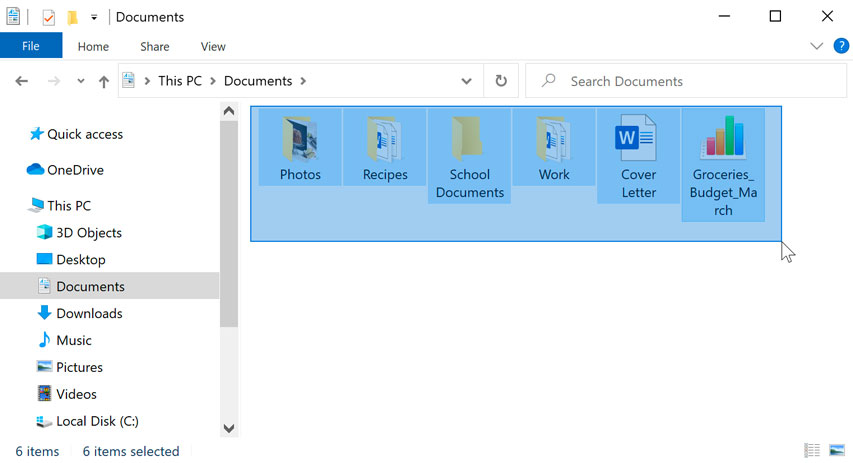Open Customize Quick Access Toolbar dropdown
This screenshot has width=853, height=463.
(94, 17)
